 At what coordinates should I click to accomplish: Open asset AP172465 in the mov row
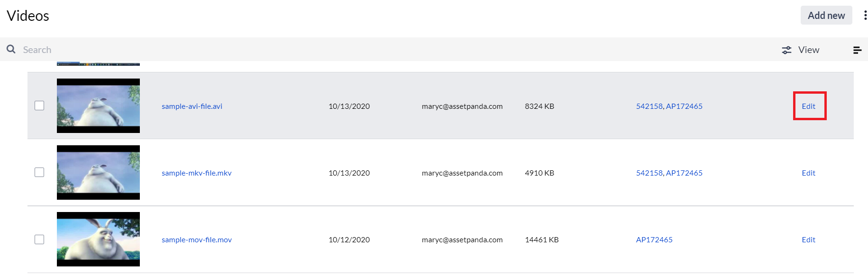click(x=654, y=239)
